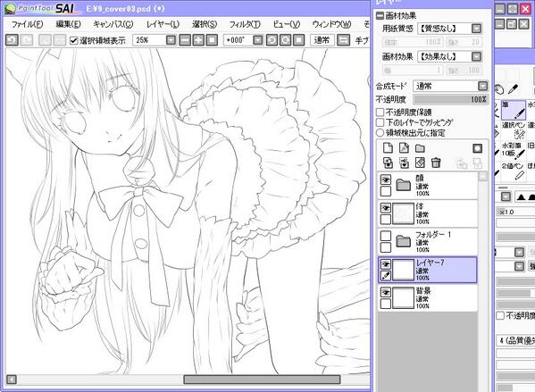The image size is (535, 392).
Task: Delete layer with the trash can icon
Action: (436, 163)
